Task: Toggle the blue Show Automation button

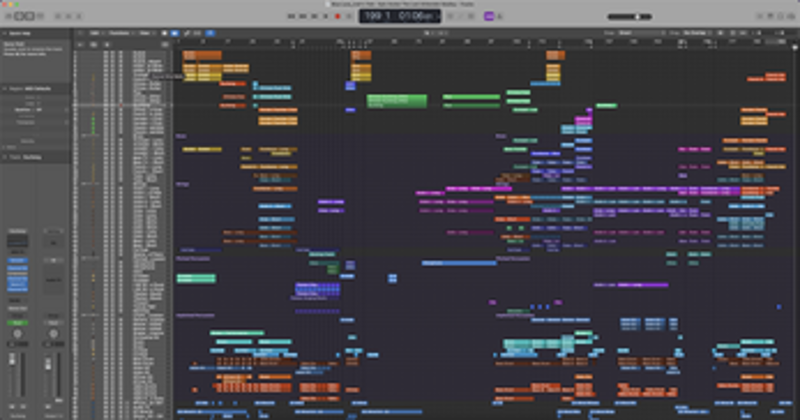Action: tap(175, 33)
